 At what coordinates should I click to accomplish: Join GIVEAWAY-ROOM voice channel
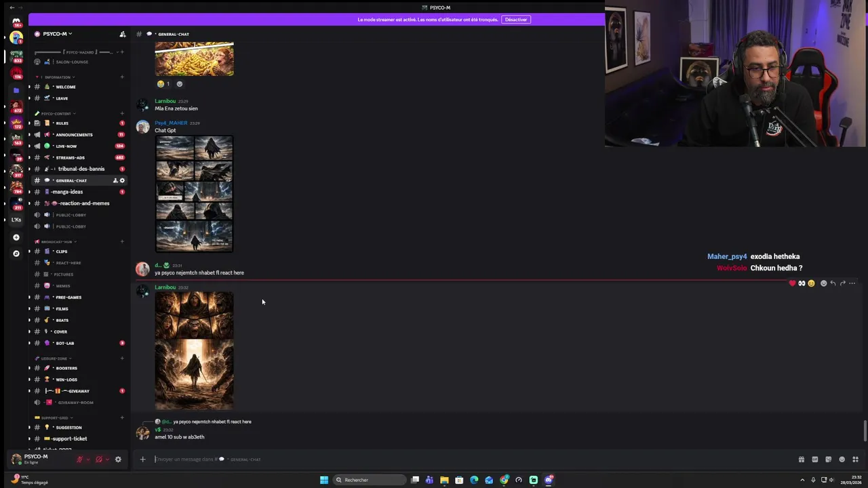79,403
